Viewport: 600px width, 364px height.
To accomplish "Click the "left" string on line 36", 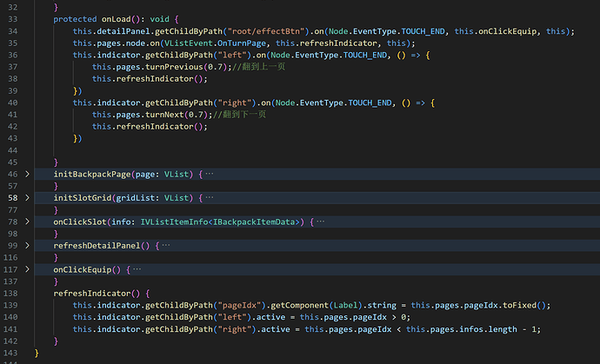I will click(232, 55).
